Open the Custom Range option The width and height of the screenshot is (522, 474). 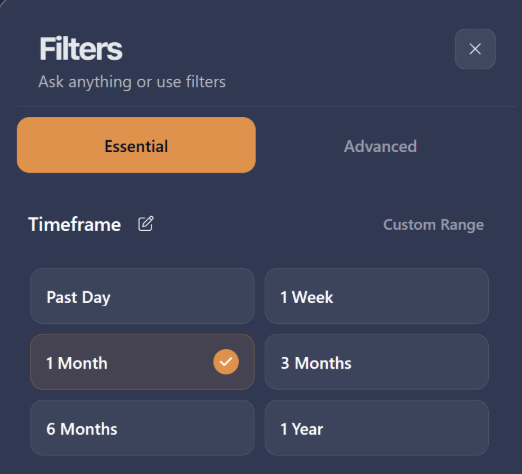coord(433,225)
